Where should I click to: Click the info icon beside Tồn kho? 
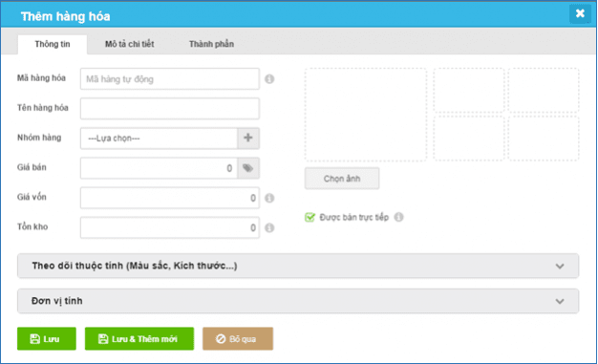click(269, 227)
